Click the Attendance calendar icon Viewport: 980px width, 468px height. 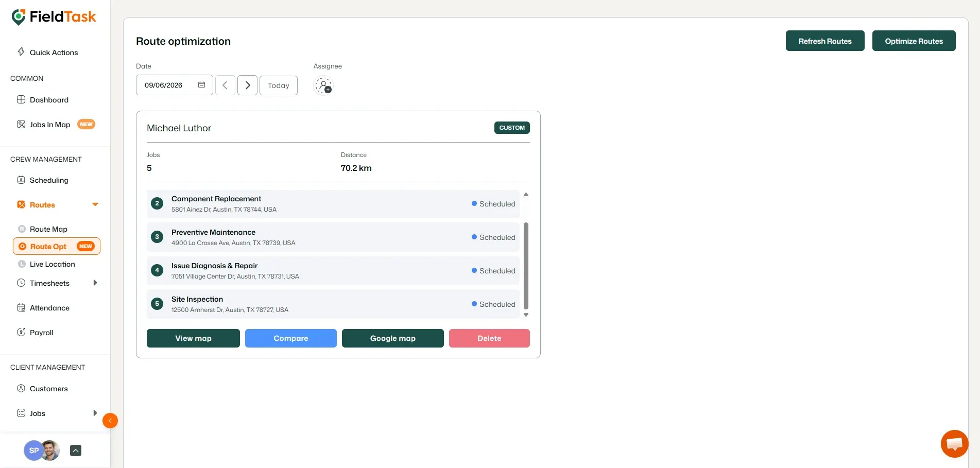coord(21,307)
